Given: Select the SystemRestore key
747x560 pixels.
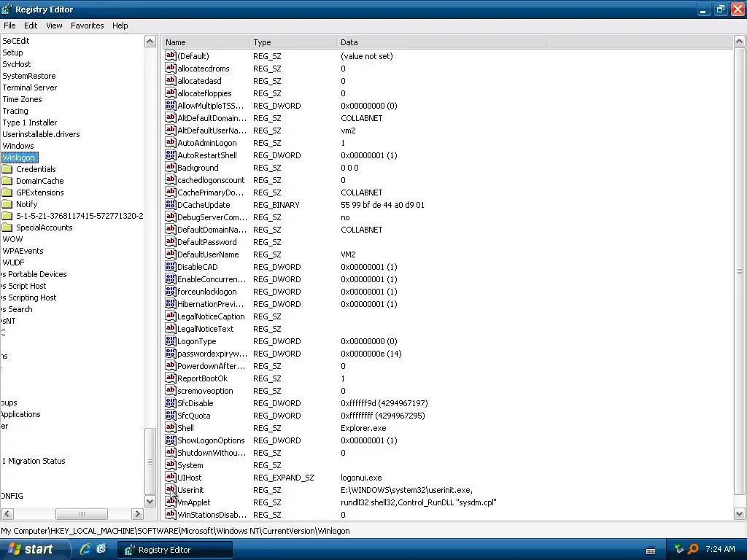Looking at the screenshot, I should 29,76.
